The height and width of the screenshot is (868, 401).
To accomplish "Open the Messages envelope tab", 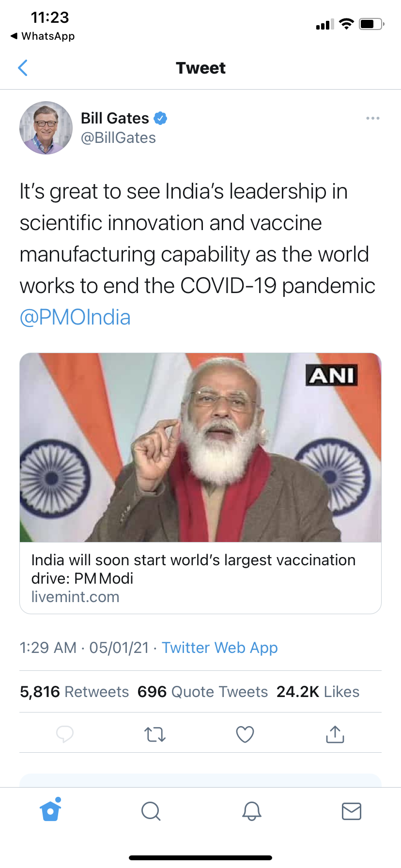I will coord(352,811).
